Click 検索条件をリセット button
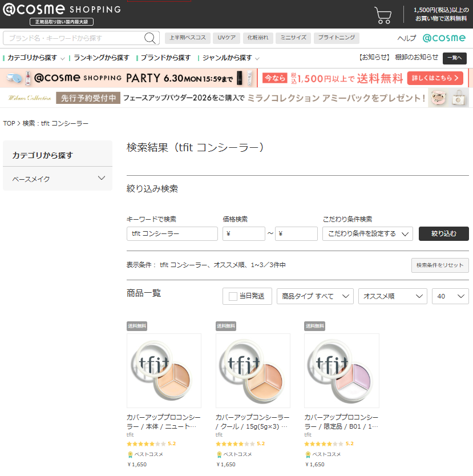This screenshot has height=476, width=473. pos(440,265)
